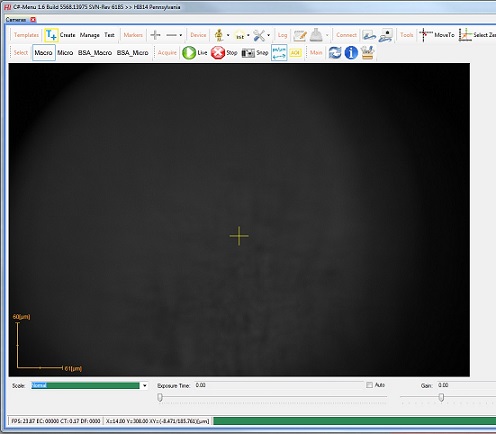The width and height of the screenshot is (496, 434).
Task: Click the Create template icon
Action: tap(51, 35)
